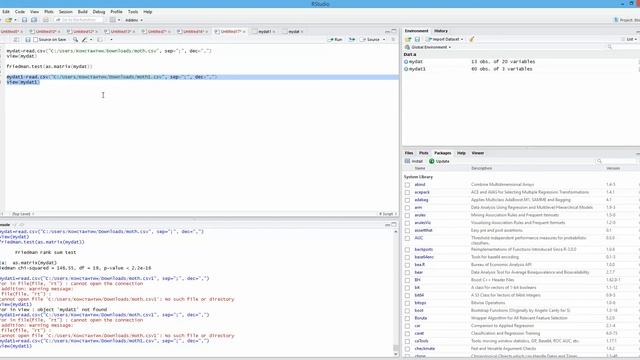Open the Session menu

(x=65, y=12)
